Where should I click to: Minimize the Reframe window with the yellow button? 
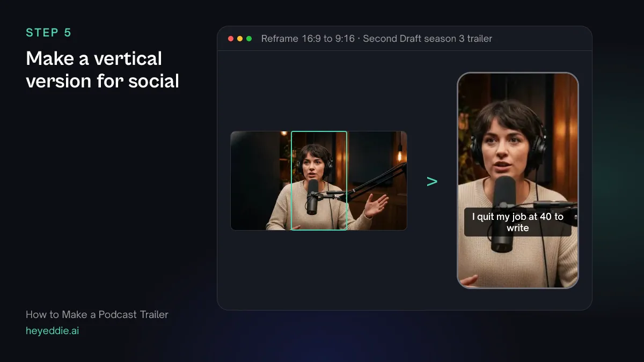click(240, 39)
